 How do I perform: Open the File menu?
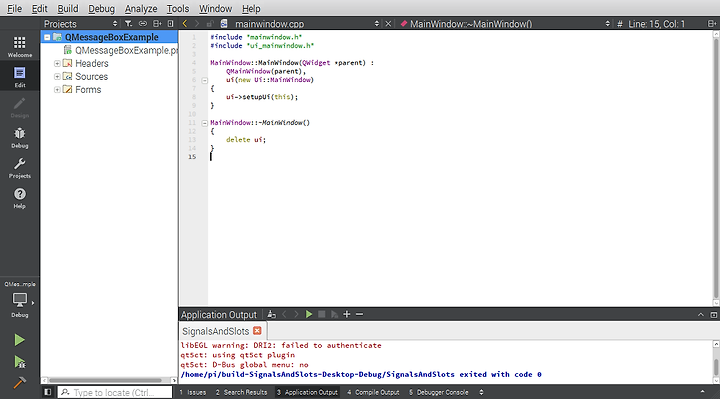14,8
